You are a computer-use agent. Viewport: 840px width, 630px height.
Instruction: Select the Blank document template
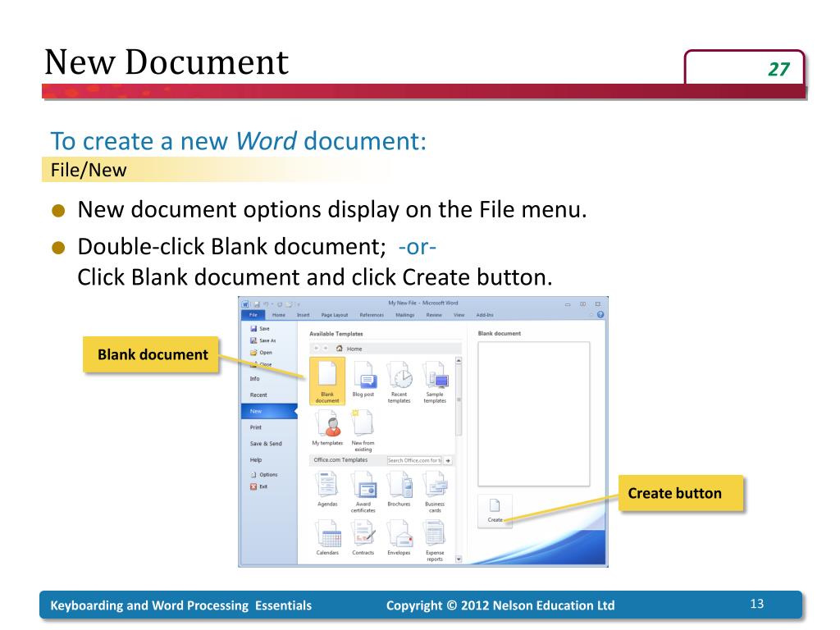tap(327, 381)
